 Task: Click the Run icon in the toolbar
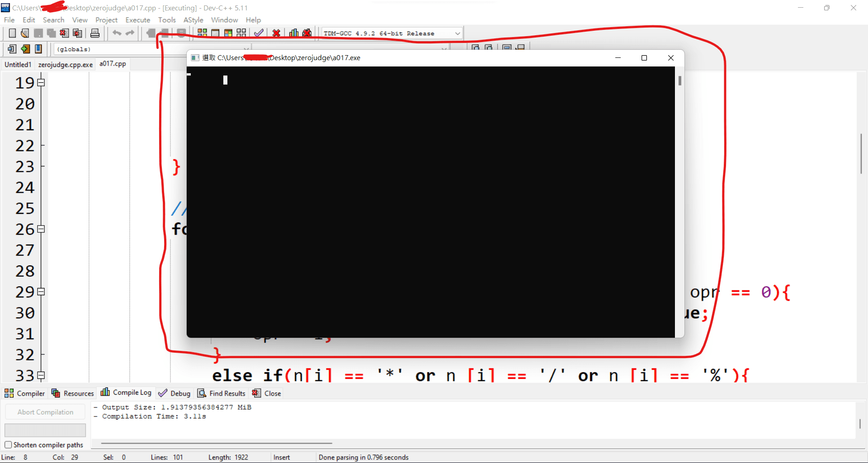tap(215, 33)
